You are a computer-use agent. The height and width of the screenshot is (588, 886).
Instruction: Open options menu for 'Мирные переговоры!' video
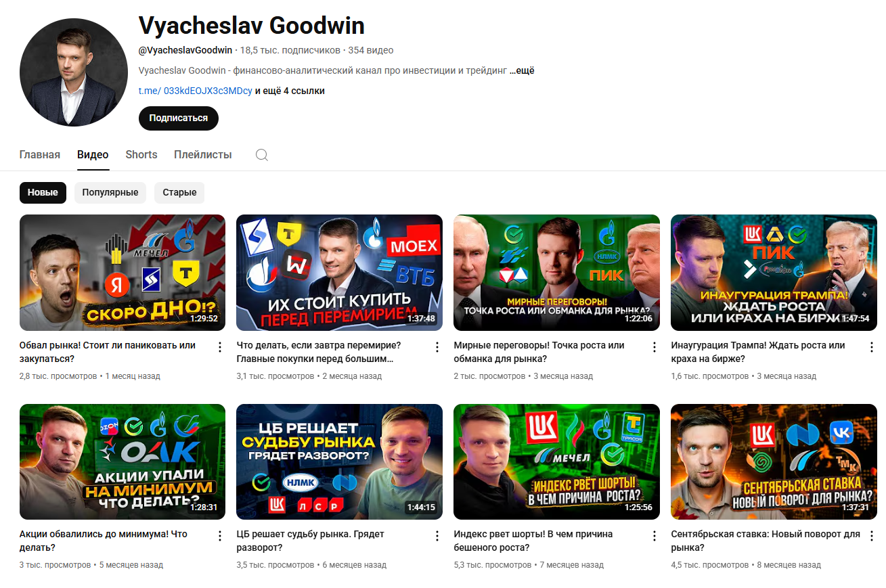(x=655, y=347)
